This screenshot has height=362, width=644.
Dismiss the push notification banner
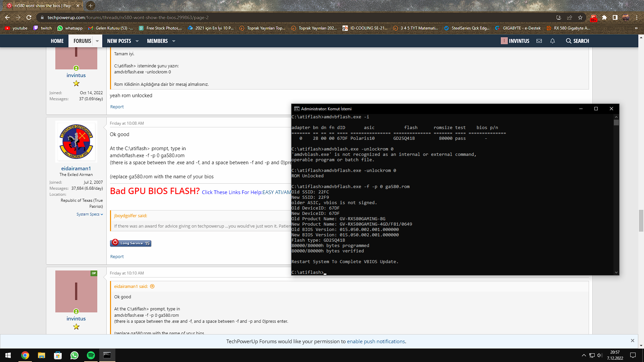coord(632,341)
